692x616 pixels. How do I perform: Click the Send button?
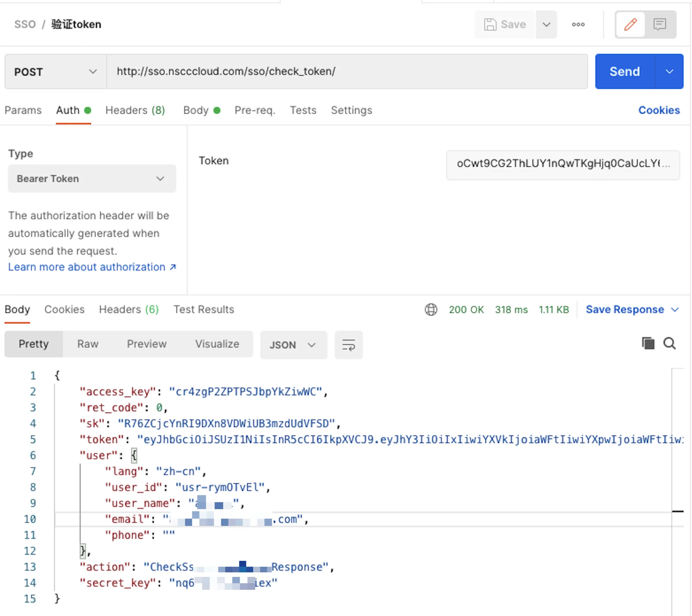click(x=624, y=72)
